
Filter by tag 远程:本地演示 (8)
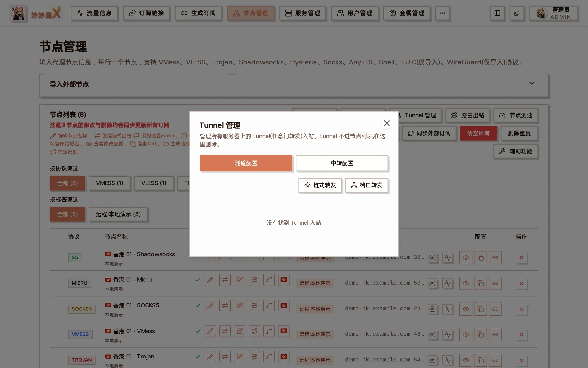tap(118, 214)
